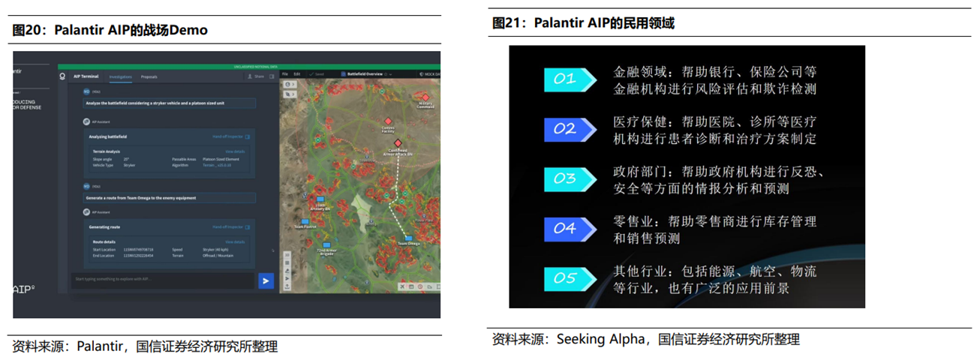The height and width of the screenshot is (363, 980).
Task: Click the 04 badge for 零售业
Action: pyautogui.click(x=571, y=228)
